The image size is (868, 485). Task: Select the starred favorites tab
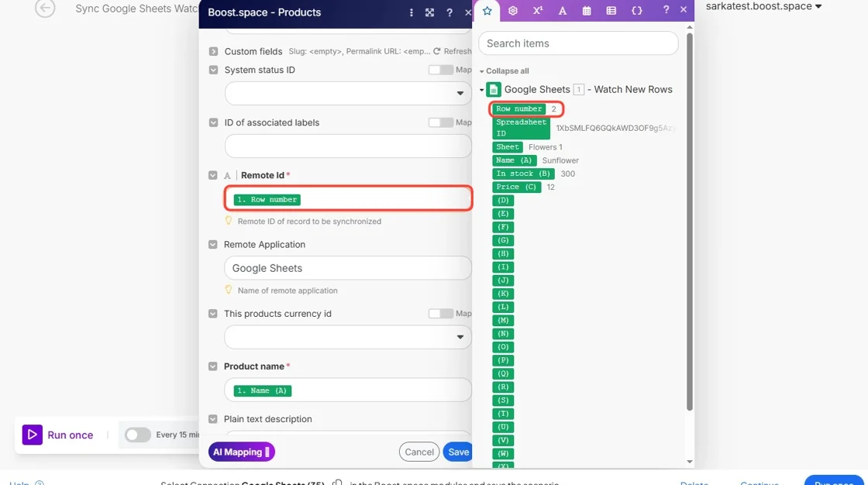(487, 11)
